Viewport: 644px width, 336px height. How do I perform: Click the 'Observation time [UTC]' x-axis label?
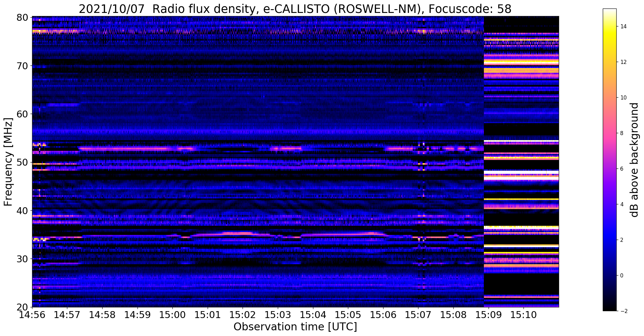(x=295, y=327)
